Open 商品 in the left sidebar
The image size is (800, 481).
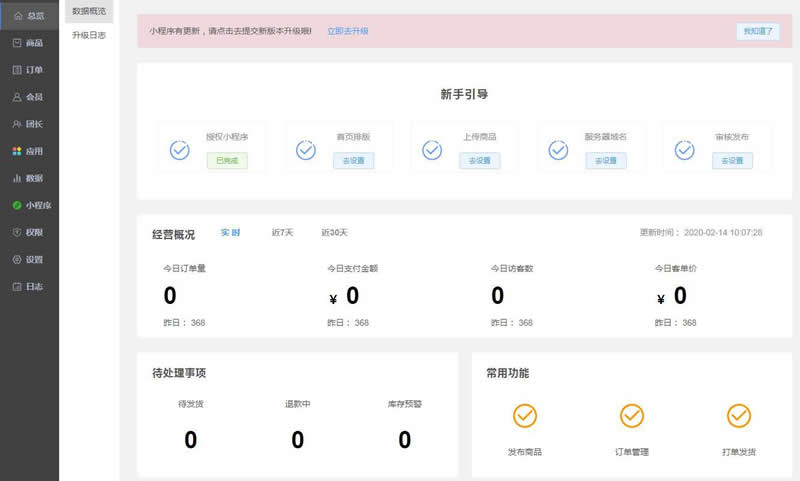point(29,43)
